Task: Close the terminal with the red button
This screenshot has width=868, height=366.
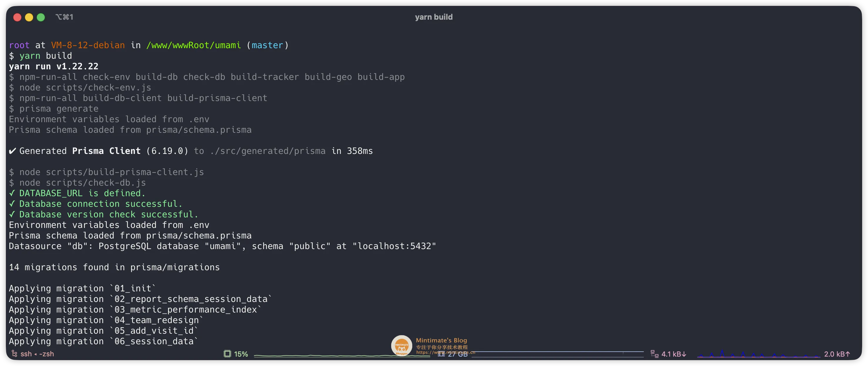Action: pos(17,17)
